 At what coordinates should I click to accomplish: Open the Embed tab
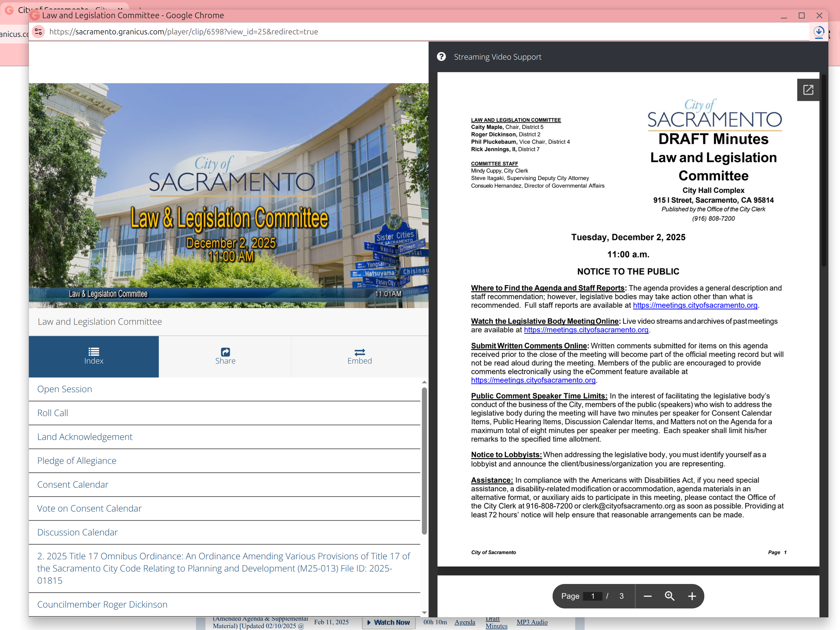pos(359,356)
